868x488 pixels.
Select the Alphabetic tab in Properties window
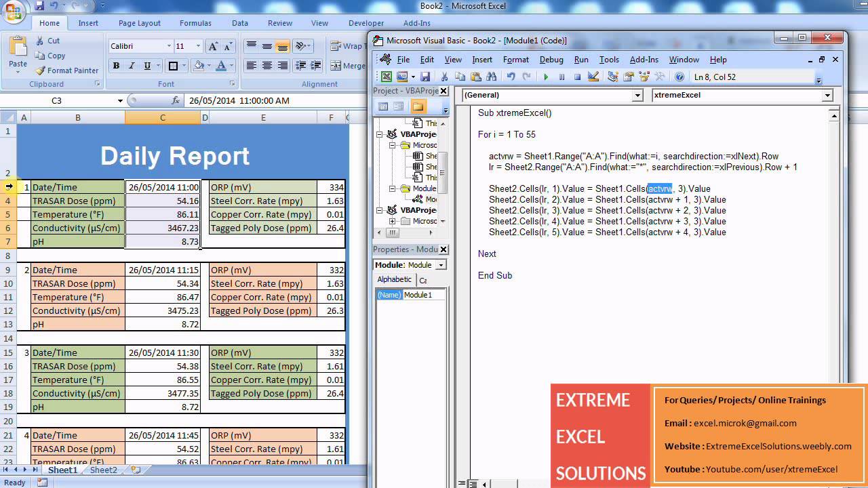click(394, 280)
